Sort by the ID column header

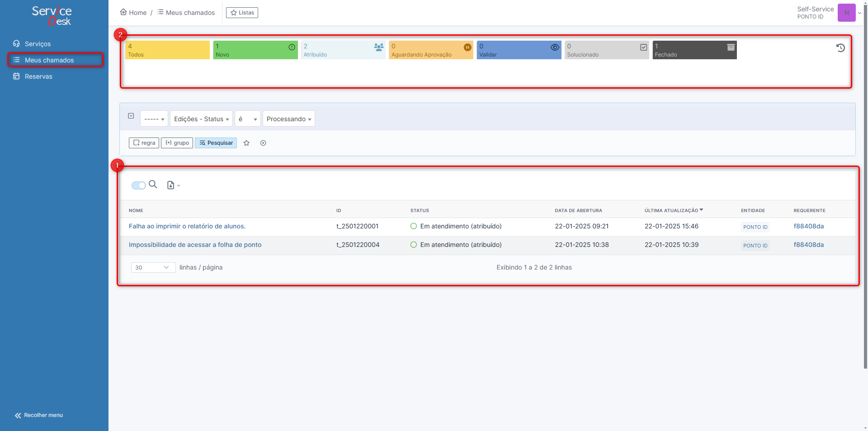(339, 211)
